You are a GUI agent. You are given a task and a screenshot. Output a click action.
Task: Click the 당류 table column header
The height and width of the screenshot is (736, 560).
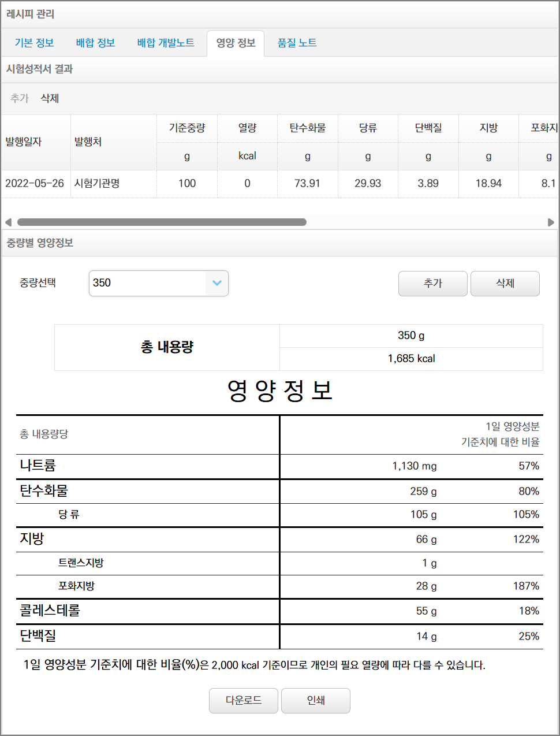[x=368, y=128]
